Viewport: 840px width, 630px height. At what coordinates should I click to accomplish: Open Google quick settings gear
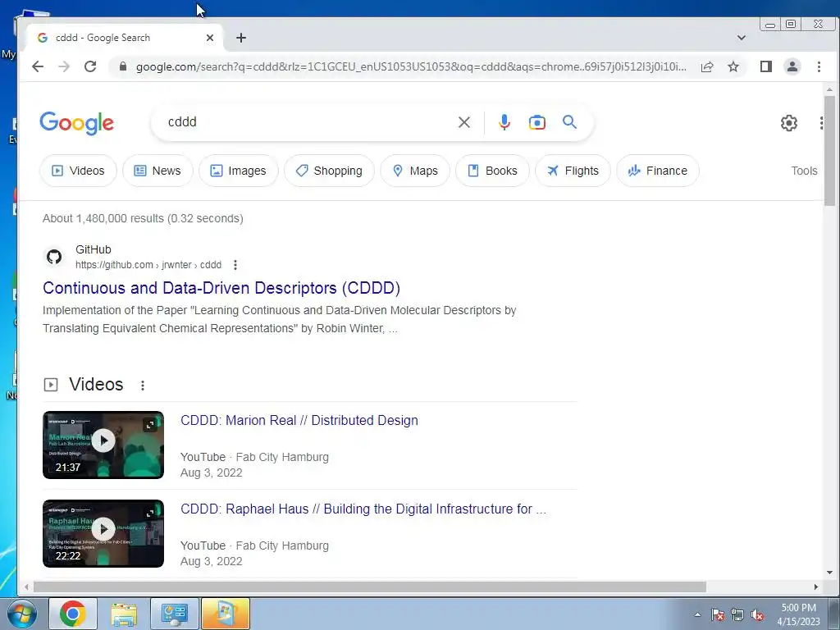click(788, 123)
